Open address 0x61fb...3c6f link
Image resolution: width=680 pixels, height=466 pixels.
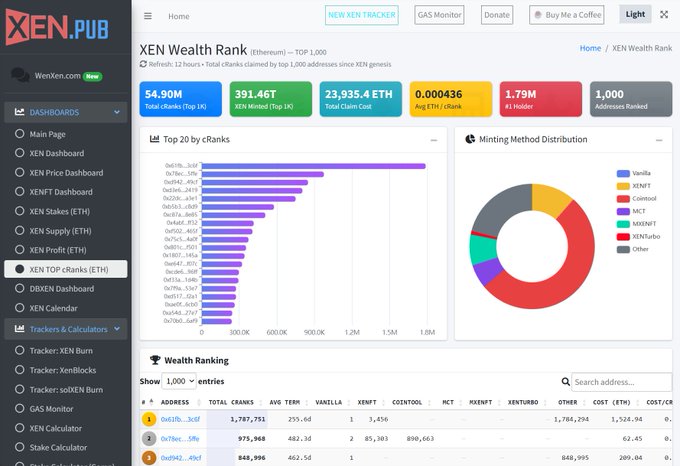(180, 419)
